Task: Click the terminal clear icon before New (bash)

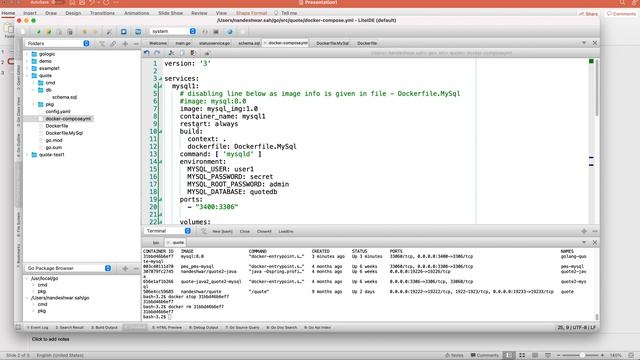Action: click(x=203, y=231)
